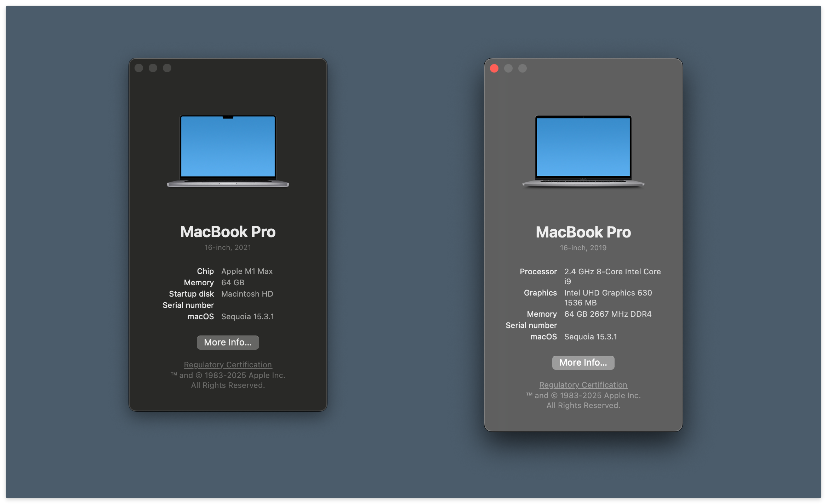Click the MacBook Pro title on the dark window
The width and height of the screenshot is (827, 504).
(x=228, y=232)
